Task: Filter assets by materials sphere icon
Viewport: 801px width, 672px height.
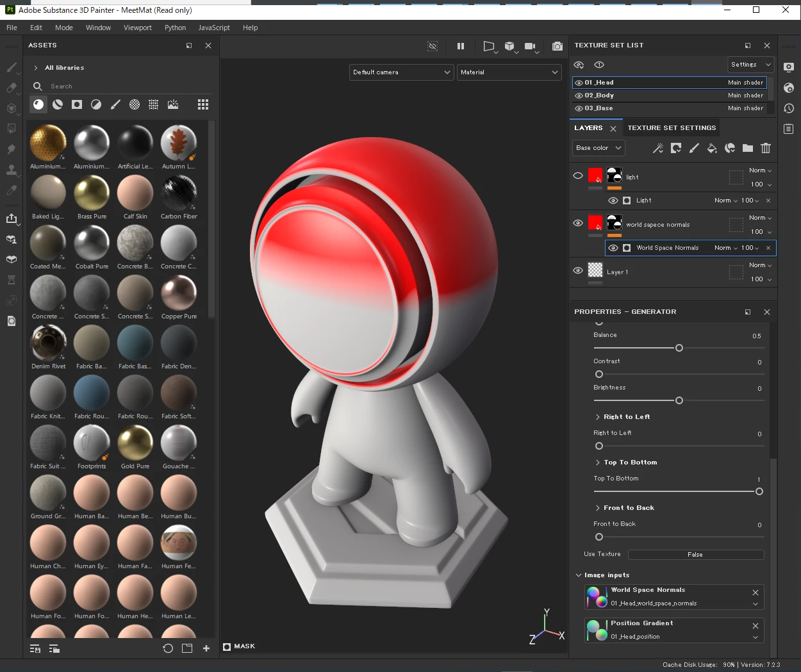Action: pos(38,104)
